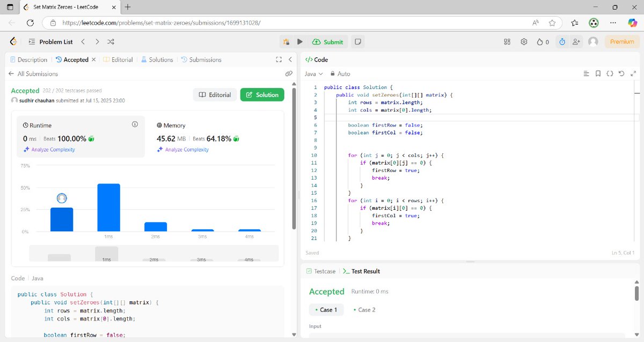Add page to favorites star
The image size is (644, 342).
[x=552, y=23]
